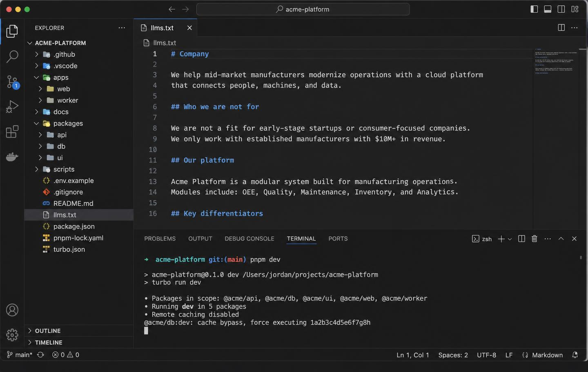This screenshot has height=372, width=588.
Task: Expand the api folder
Action: tap(79, 135)
